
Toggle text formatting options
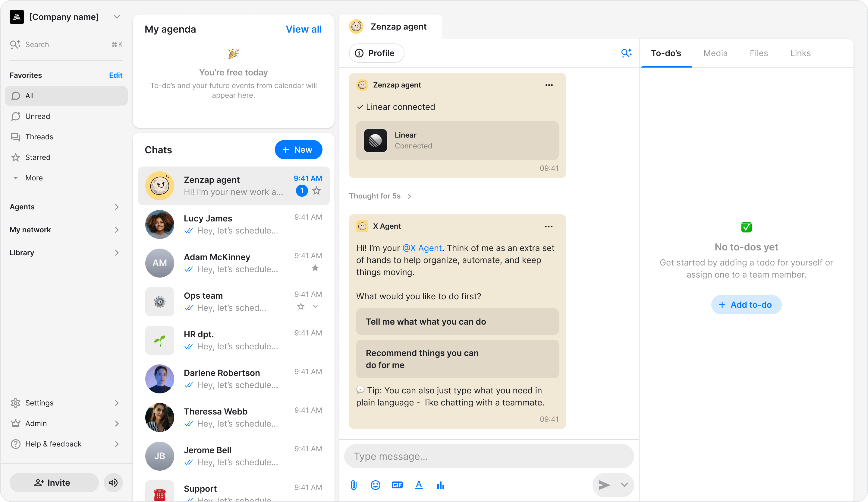pos(419,485)
